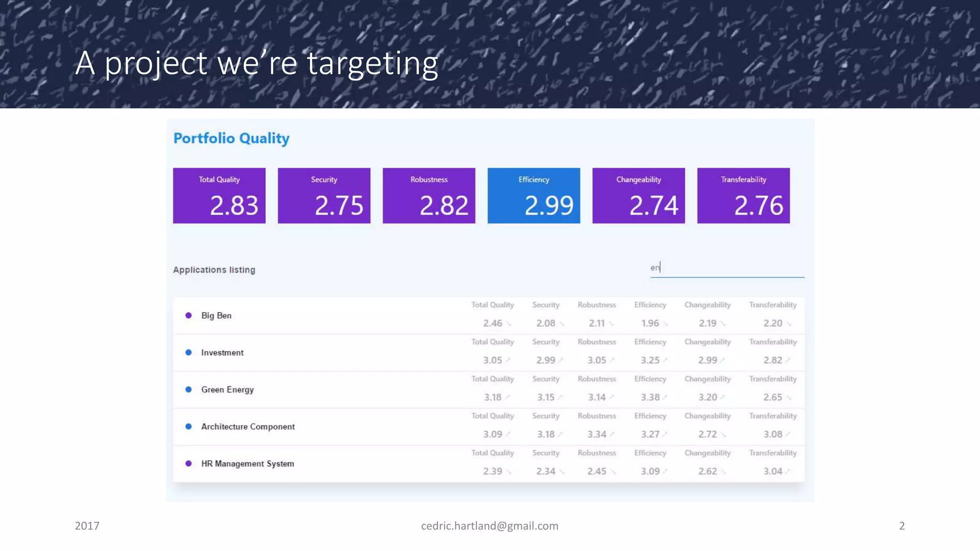980x551 pixels.
Task: Open the Green Energy application row
Action: [227, 390]
